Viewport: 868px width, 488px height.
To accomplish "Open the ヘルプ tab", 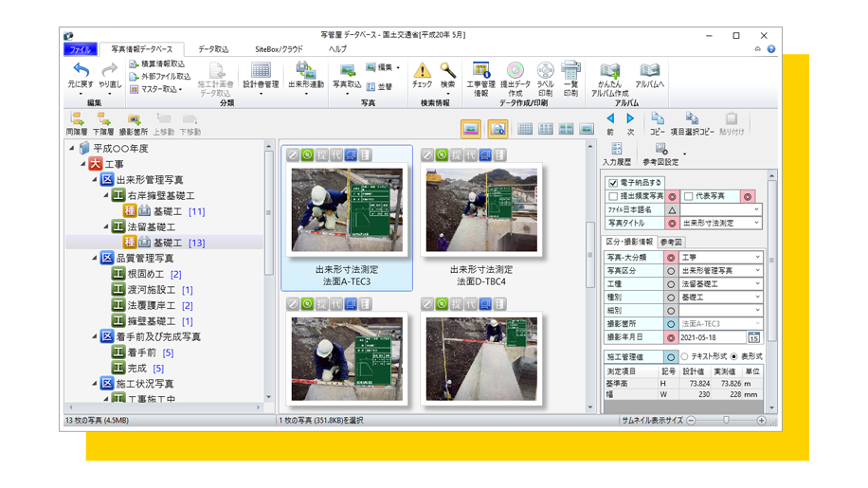I will tap(337, 49).
